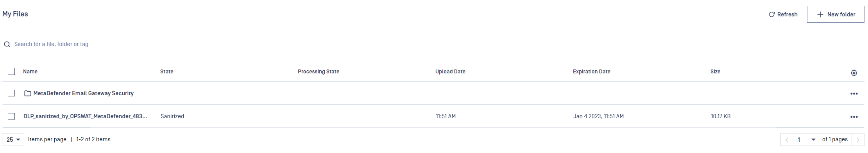Click the Refresh button
Screen dimensions: 868x153
[783, 14]
